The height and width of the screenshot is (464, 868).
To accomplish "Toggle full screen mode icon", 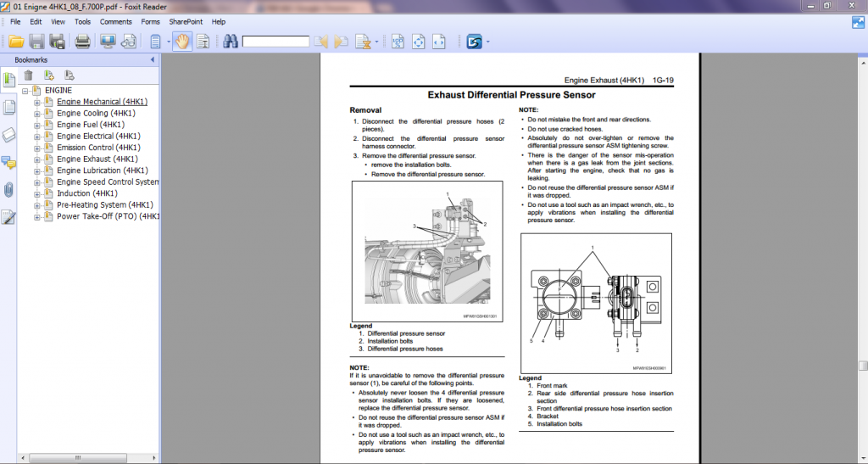I will (x=108, y=41).
